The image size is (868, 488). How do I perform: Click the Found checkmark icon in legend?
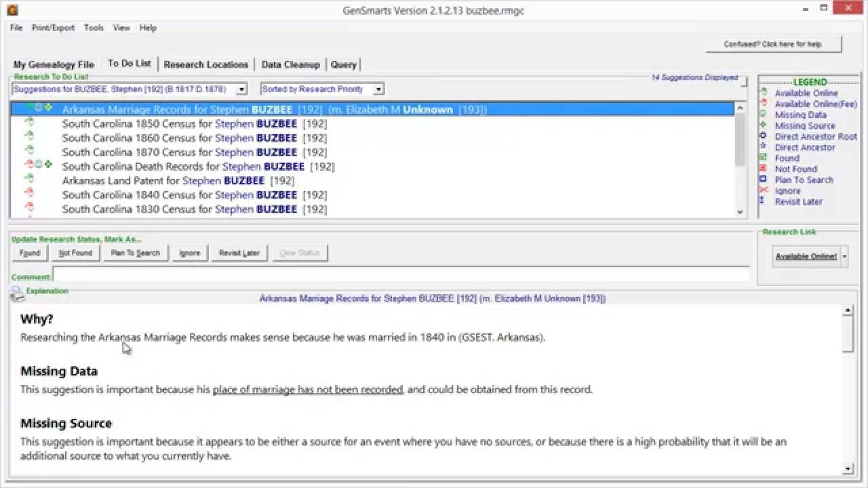(763, 158)
